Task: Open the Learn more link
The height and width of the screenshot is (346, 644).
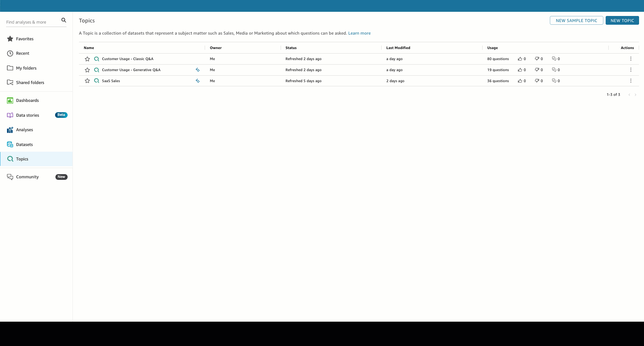Action: click(359, 33)
